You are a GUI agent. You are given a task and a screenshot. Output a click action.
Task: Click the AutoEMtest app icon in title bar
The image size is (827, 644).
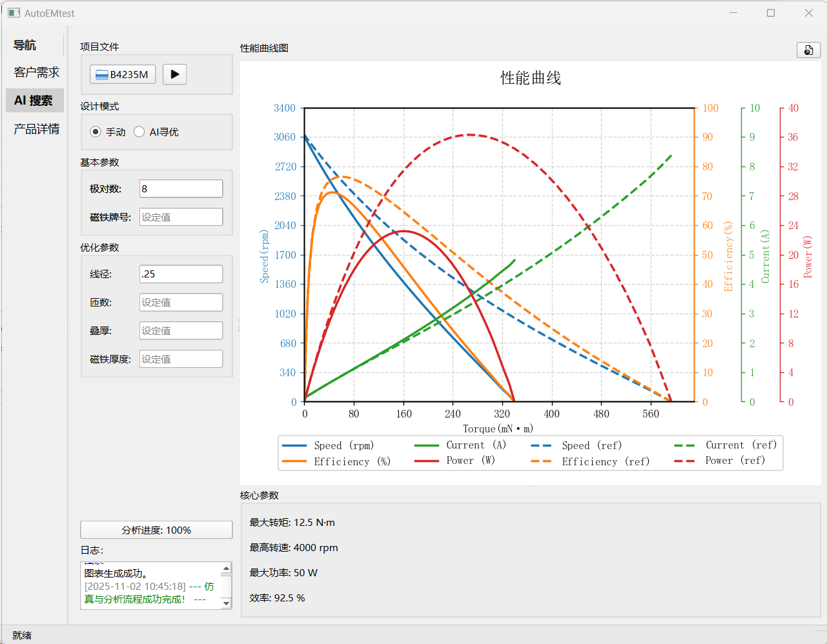[x=14, y=13]
